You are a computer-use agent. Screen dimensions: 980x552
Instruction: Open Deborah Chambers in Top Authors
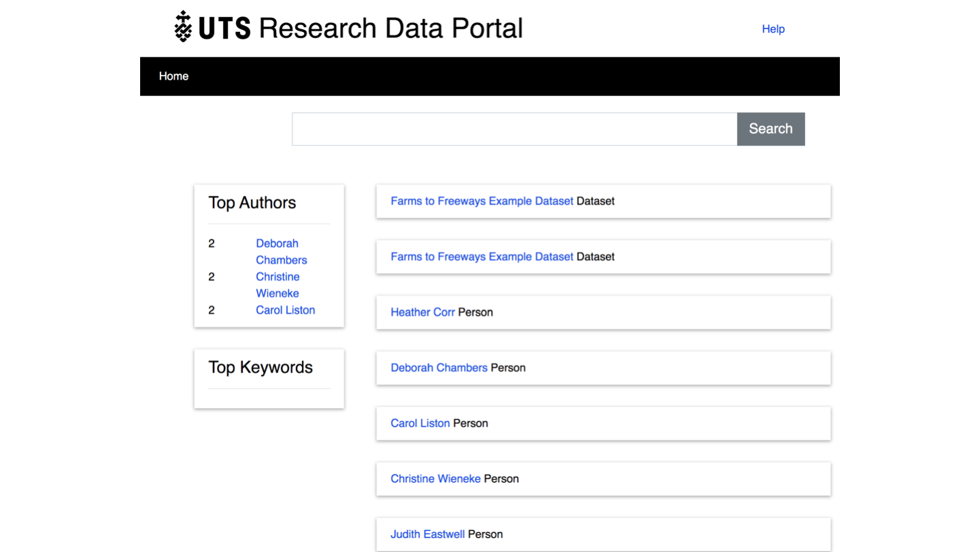coord(281,252)
